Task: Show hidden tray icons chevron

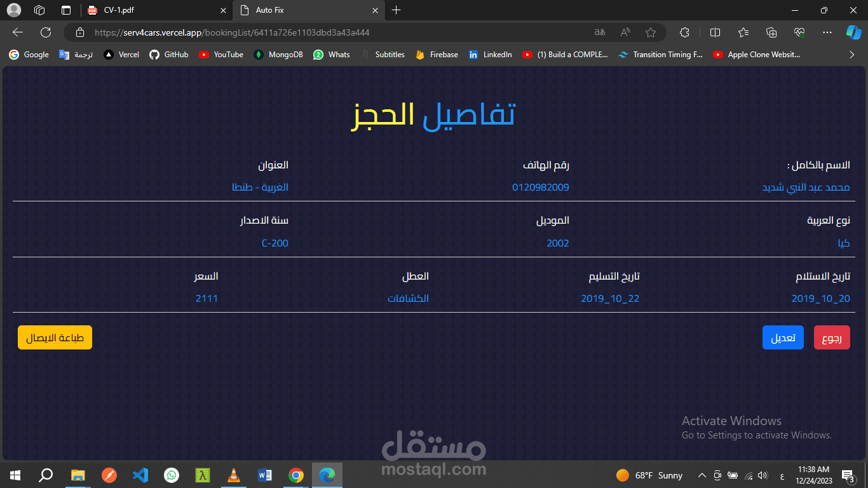Action: coord(702,475)
